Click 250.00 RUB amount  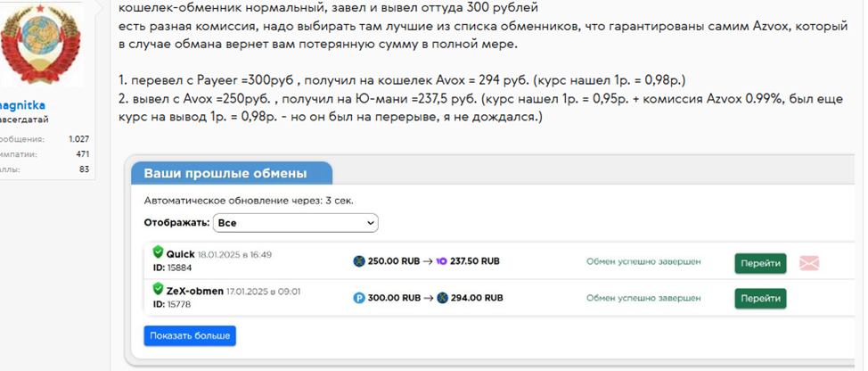tap(394, 260)
